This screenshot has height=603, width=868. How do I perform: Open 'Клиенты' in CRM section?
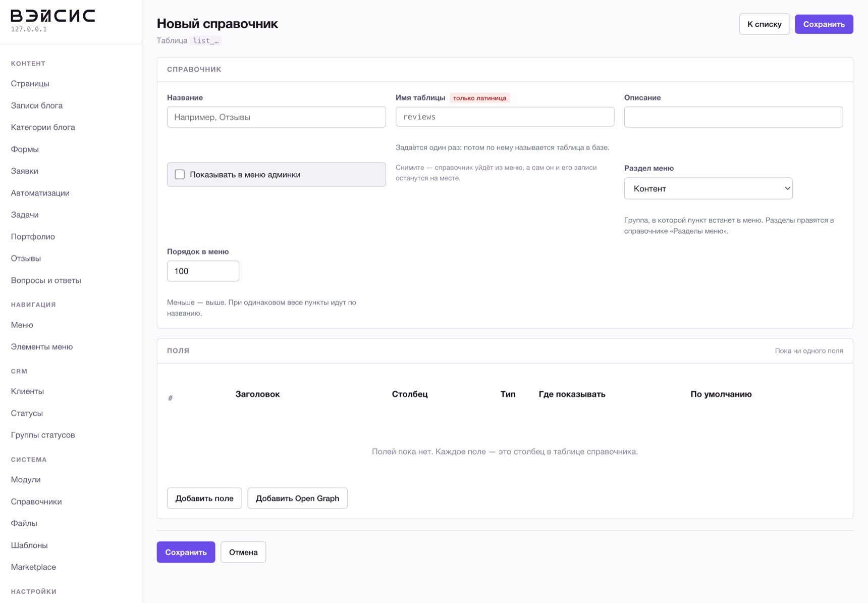point(27,391)
